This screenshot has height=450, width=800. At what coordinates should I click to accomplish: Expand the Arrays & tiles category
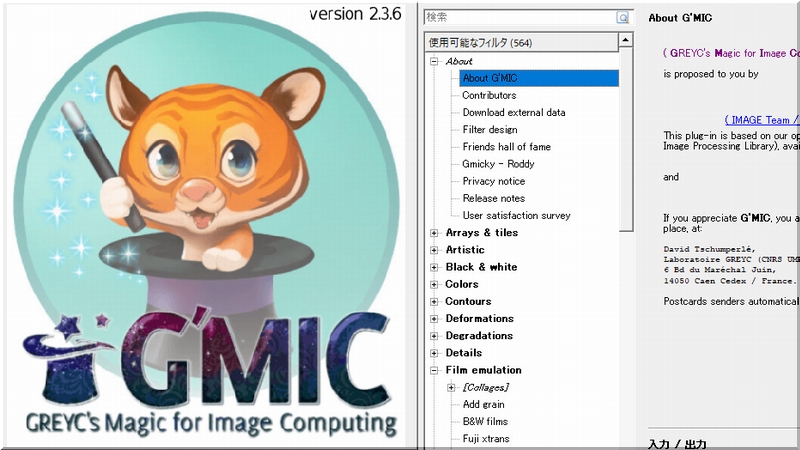(x=434, y=233)
